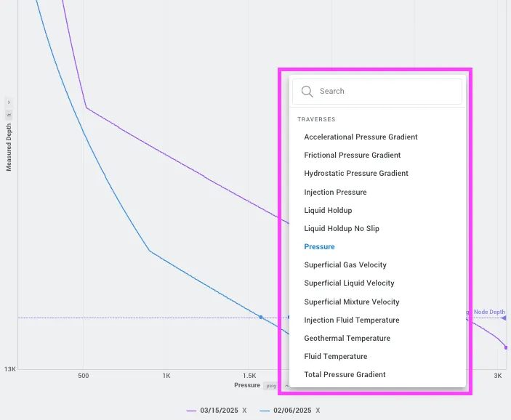511x420 pixels.
Task: Click the Pressure x-axis title
Action: pyautogui.click(x=247, y=385)
